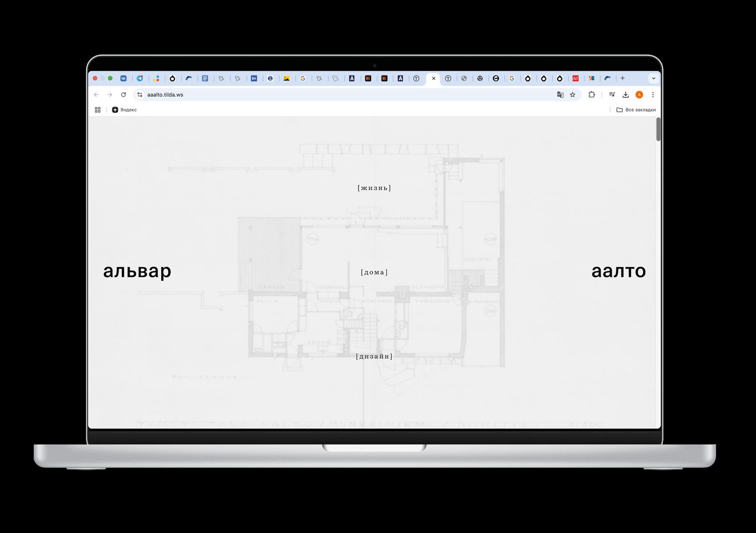
Task: Open the tab with gray globe favicon
Action: click(x=464, y=78)
